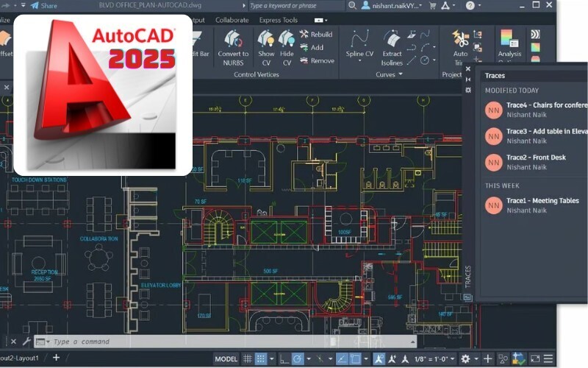This screenshot has height=368, width=588.
Task: Open the Collaborate ribbon tab
Action: (232, 20)
